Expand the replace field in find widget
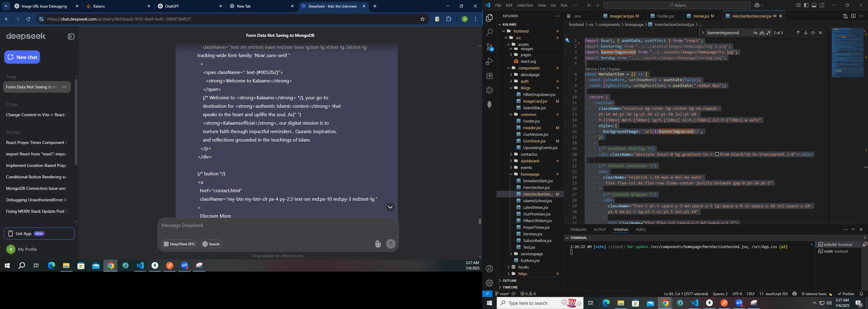 pos(703,33)
